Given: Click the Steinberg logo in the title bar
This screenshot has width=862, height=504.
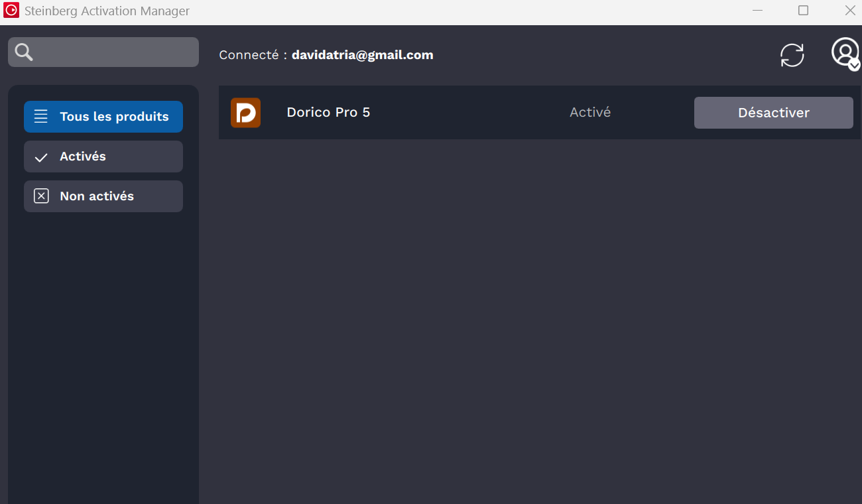Looking at the screenshot, I should click(11, 11).
